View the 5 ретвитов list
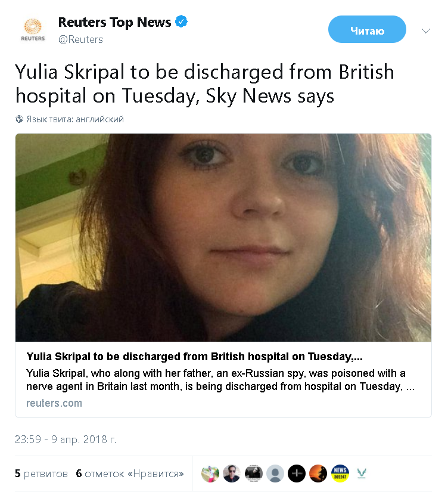This screenshot has height=492, width=448. point(41,474)
